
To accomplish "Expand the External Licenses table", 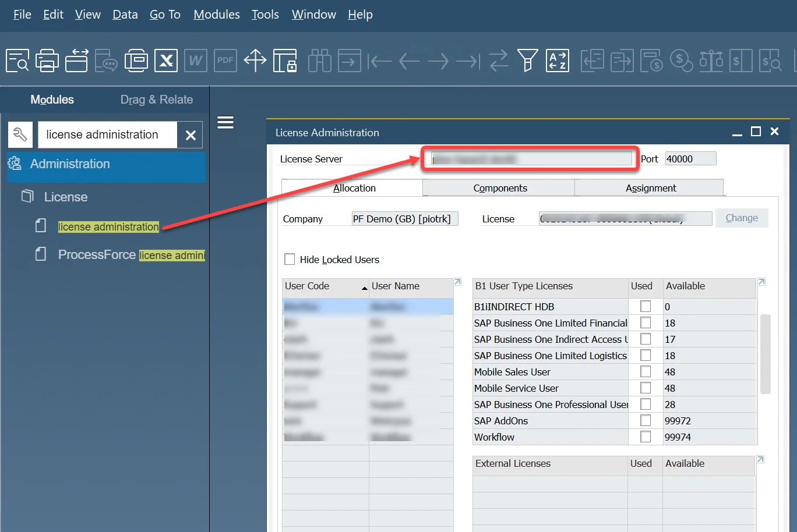I will point(761,460).
